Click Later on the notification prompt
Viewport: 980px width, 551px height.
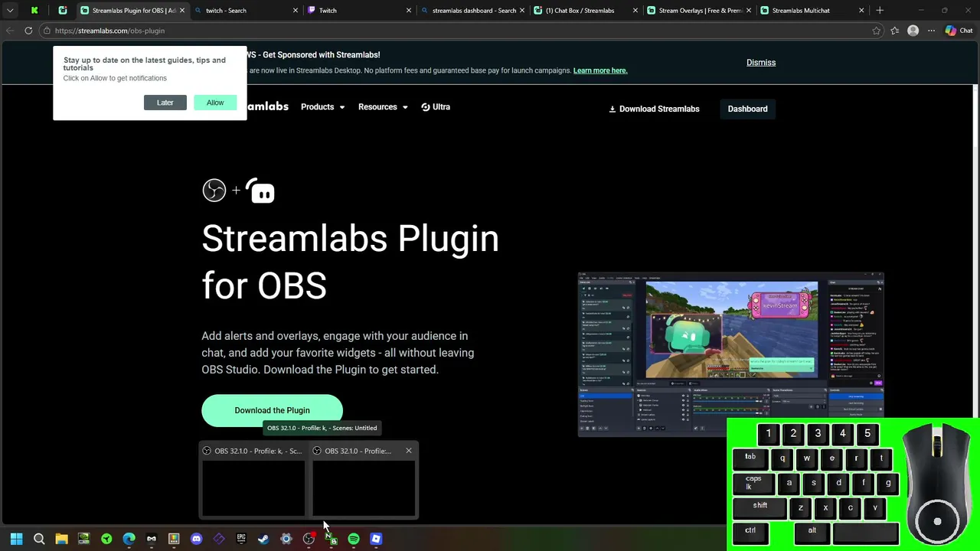165,103
